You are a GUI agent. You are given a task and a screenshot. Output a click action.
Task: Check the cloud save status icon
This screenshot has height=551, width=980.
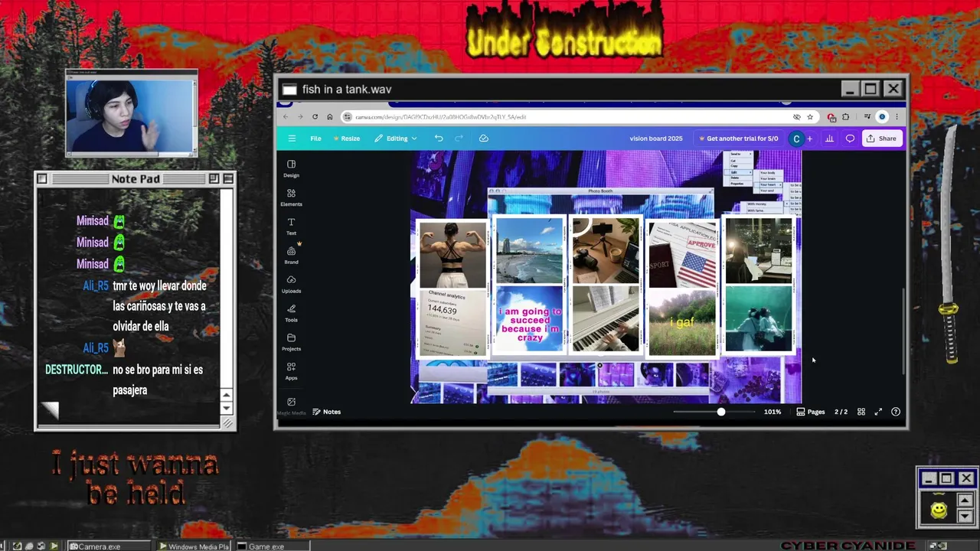(484, 139)
